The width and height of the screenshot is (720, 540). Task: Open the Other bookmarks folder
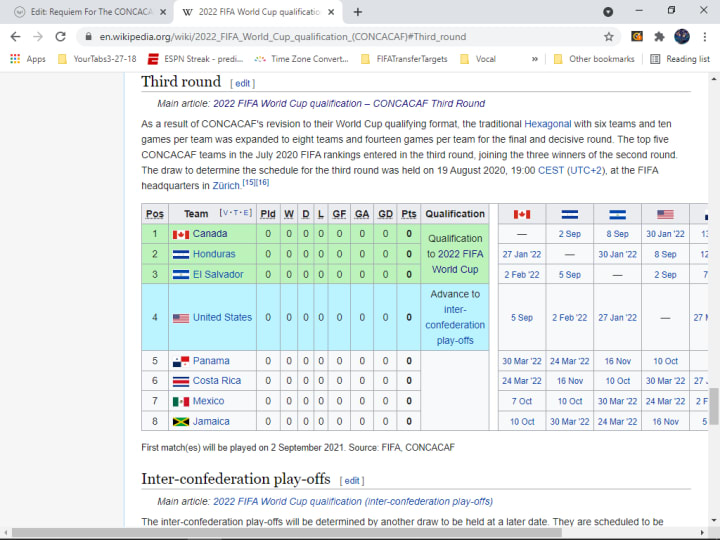point(594,59)
